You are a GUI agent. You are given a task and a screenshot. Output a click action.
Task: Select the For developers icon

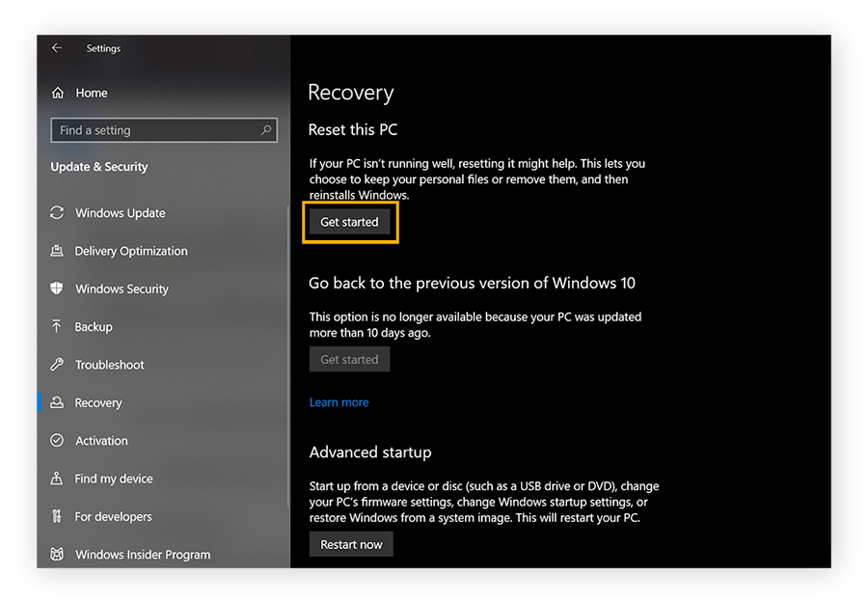click(57, 516)
